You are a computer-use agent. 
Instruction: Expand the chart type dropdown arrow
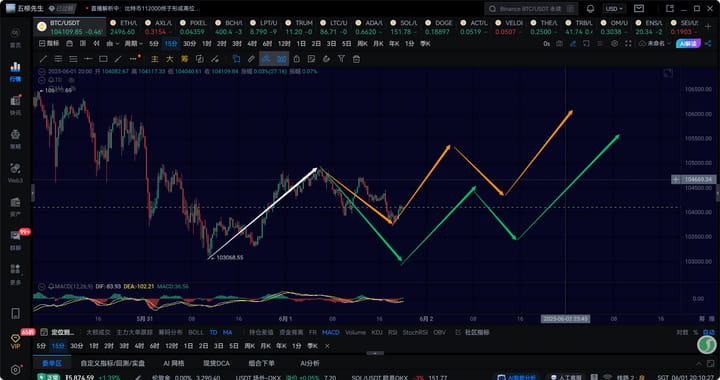pos(117,44)
